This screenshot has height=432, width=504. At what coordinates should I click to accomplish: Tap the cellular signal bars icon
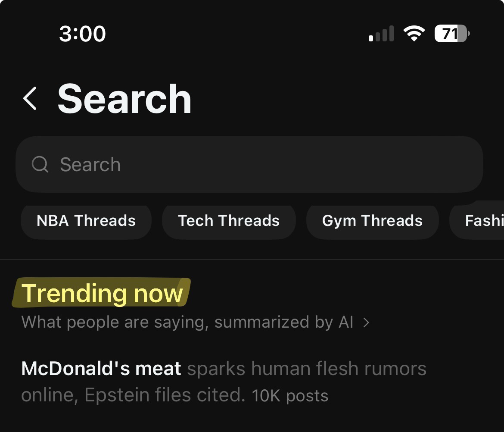click(x=381, y=34)
